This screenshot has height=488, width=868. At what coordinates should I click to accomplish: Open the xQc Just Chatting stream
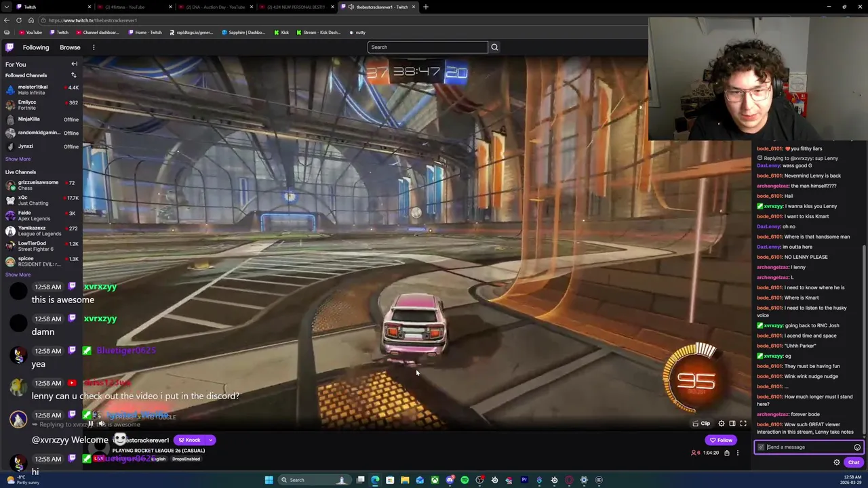(41, 200)
